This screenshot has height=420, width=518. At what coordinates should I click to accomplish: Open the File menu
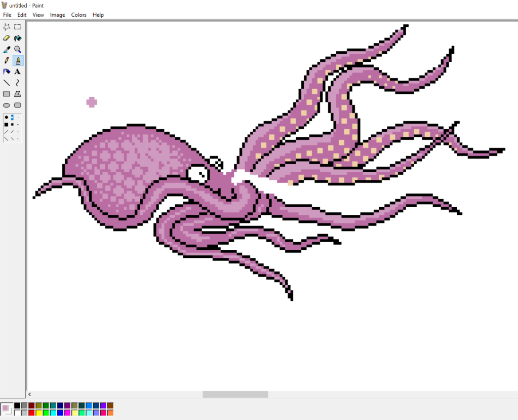pos(7,15)
